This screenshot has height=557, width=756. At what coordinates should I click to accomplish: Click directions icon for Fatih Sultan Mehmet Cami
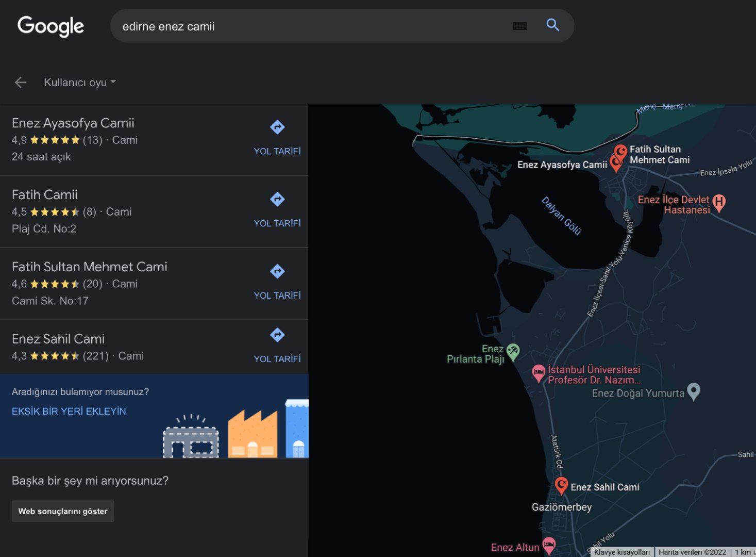coord(277,271)
